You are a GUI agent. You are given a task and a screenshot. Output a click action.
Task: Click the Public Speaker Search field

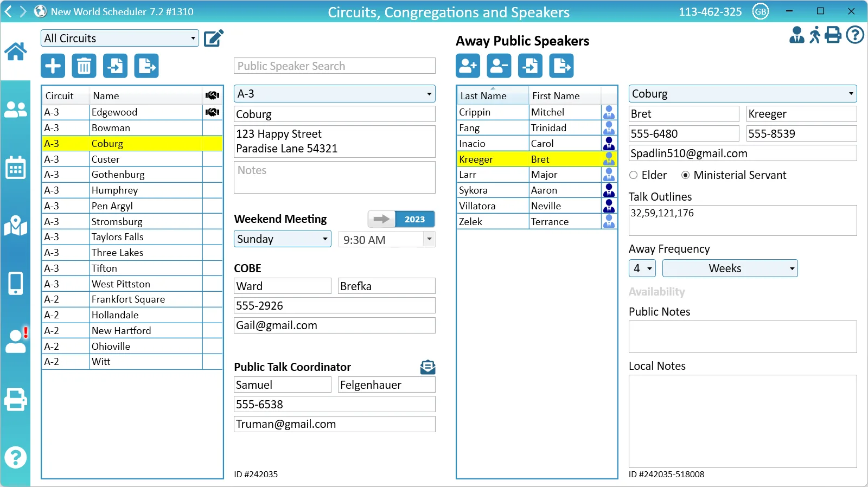(334, 66)
